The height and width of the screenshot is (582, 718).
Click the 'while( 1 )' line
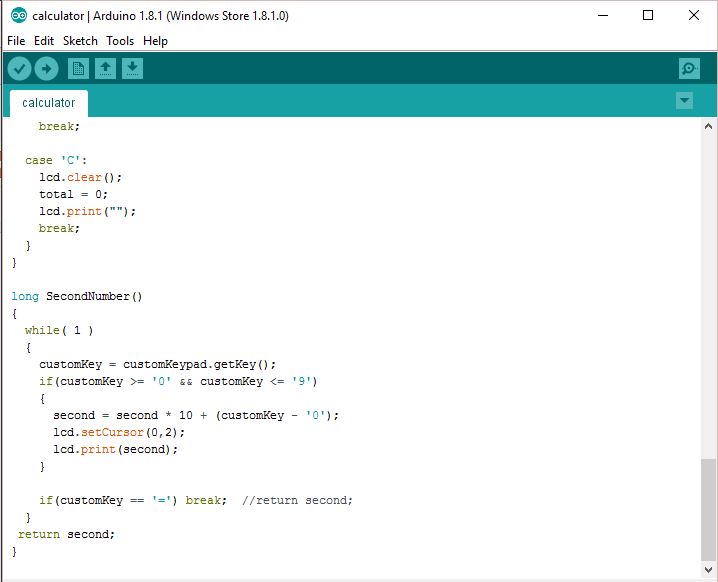pos(59,330)
